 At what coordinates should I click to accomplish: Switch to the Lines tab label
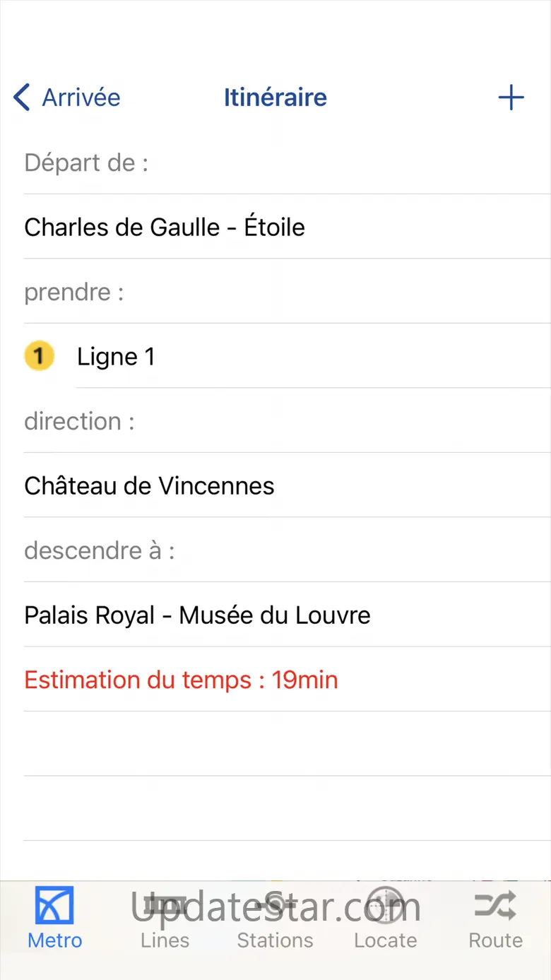(165, 941)
